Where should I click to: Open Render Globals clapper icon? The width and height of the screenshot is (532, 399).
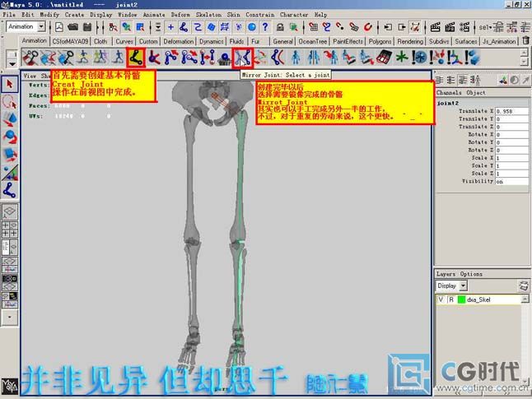(464, 27)
